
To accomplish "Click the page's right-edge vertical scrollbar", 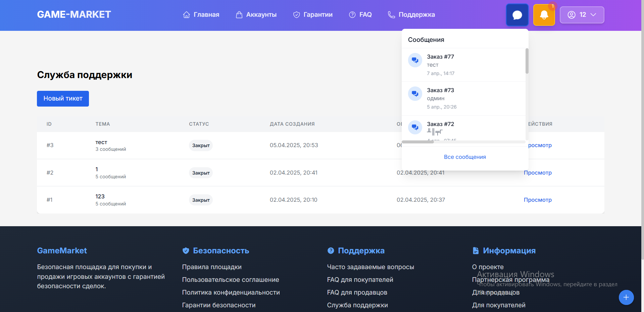I will pyautogui.click(x=642, y=130).
